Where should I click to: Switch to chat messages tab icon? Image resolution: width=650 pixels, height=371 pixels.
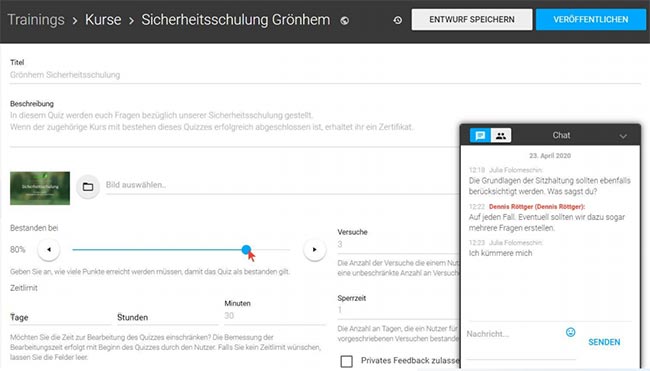click(x=480, y=135)
